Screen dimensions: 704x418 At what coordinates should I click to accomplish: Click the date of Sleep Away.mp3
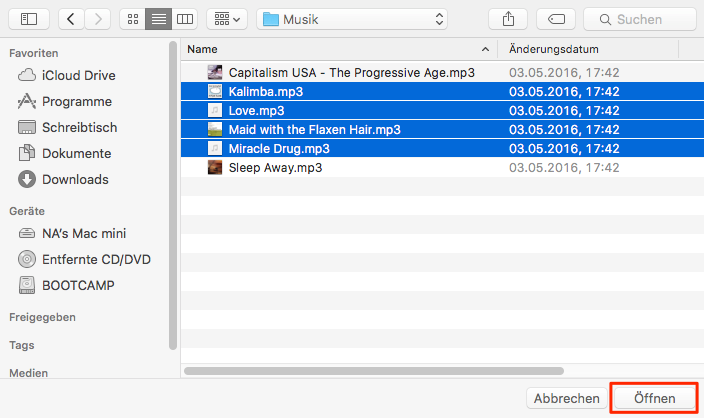tap(564, 168)
